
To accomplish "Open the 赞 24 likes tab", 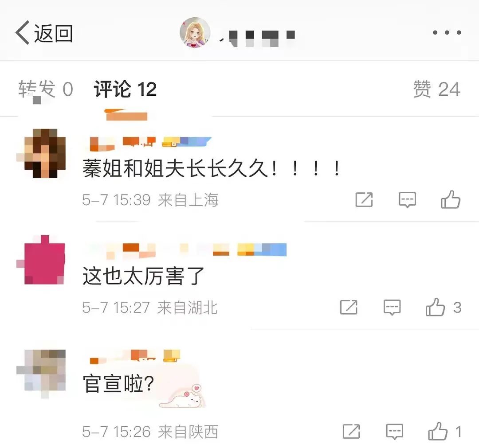I will coord(437,89).
